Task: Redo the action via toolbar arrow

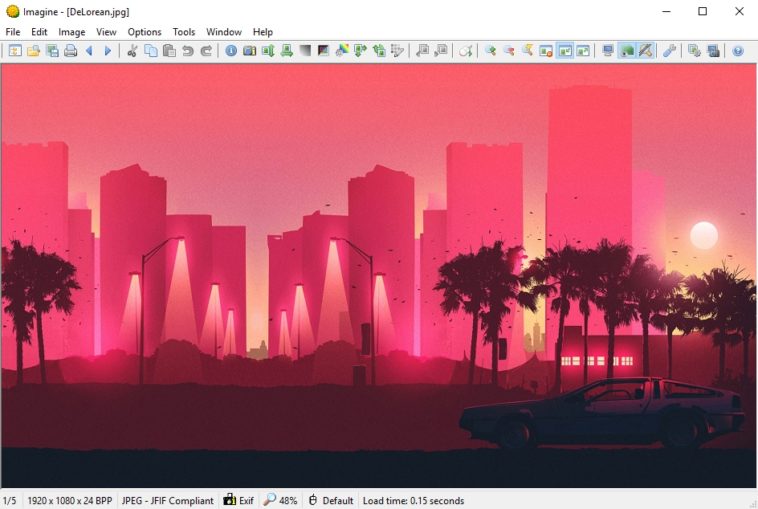Action: [x=206, y=50]
